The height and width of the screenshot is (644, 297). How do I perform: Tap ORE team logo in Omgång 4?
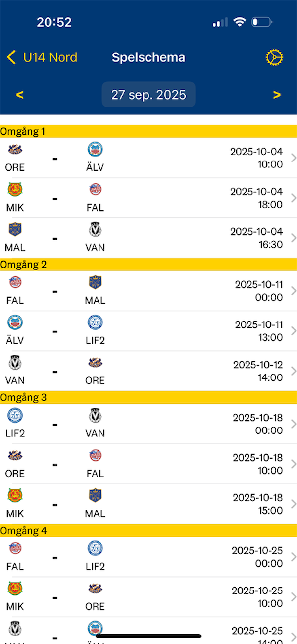tap(95, 589)
